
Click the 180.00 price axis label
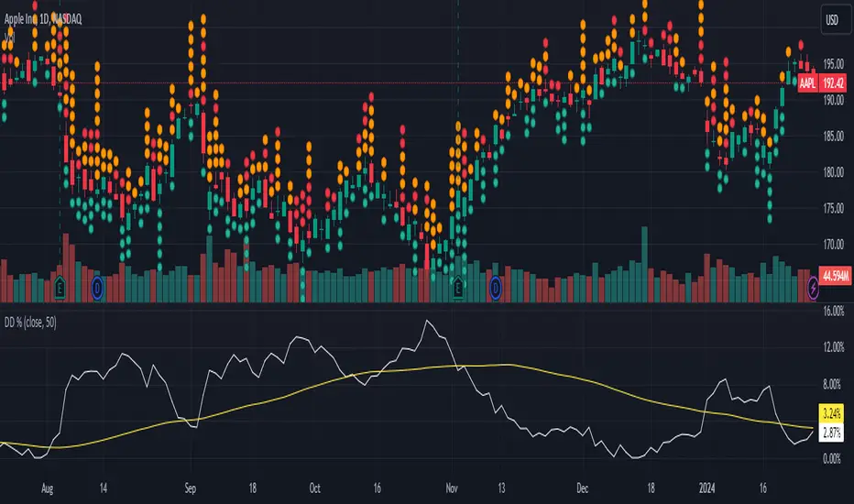(x=833, y=172)
